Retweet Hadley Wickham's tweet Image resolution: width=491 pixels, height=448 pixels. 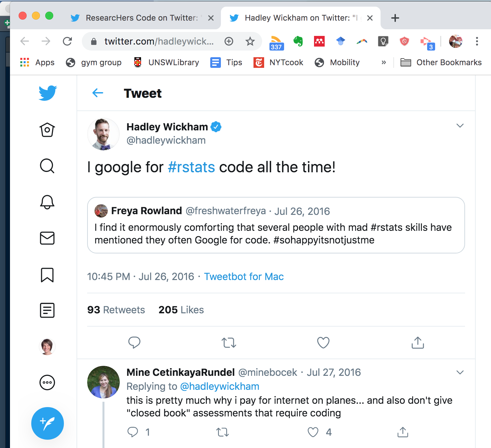(229, 343)
